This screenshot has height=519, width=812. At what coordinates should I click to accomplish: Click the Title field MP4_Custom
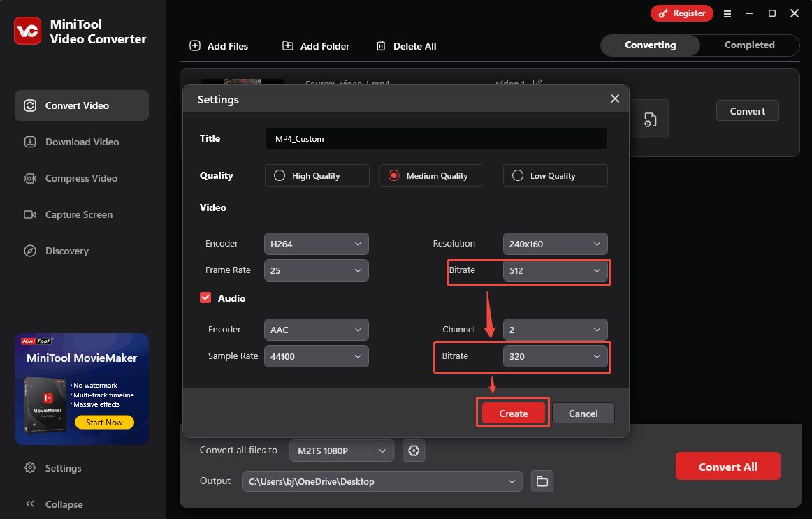pyautogui.click(x=436, y=139)
